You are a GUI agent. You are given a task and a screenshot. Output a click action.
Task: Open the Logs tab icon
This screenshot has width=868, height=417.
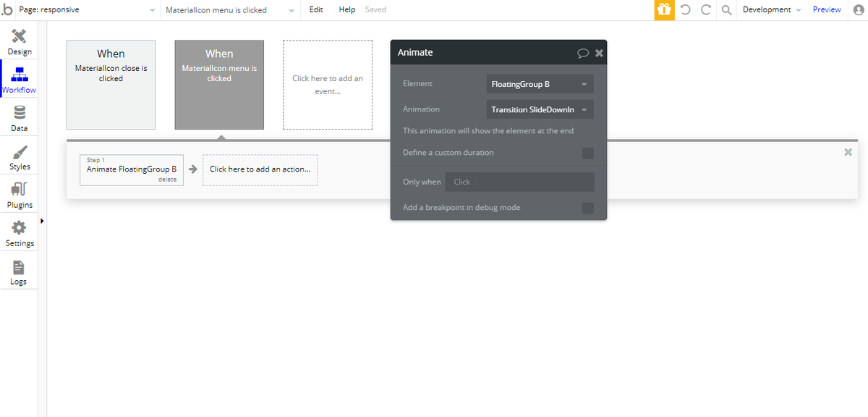pos(20,266)
